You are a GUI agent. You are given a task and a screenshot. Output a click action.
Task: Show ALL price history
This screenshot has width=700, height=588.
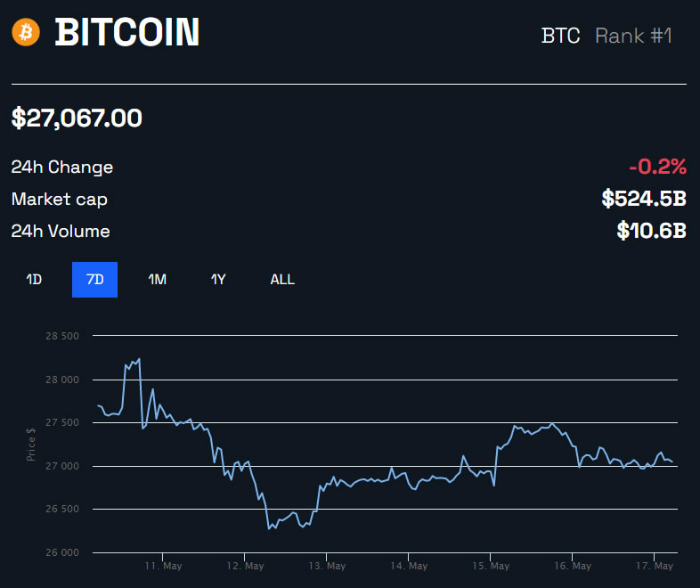282,280
